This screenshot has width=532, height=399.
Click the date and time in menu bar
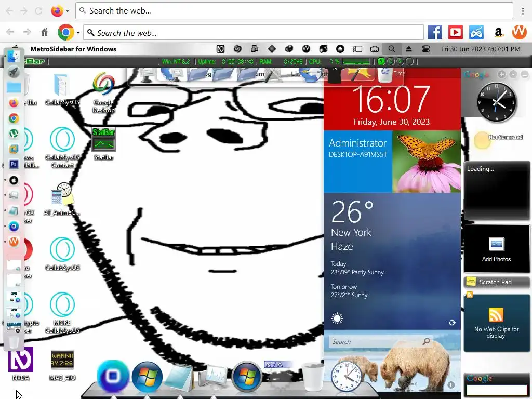pos(481,49)
